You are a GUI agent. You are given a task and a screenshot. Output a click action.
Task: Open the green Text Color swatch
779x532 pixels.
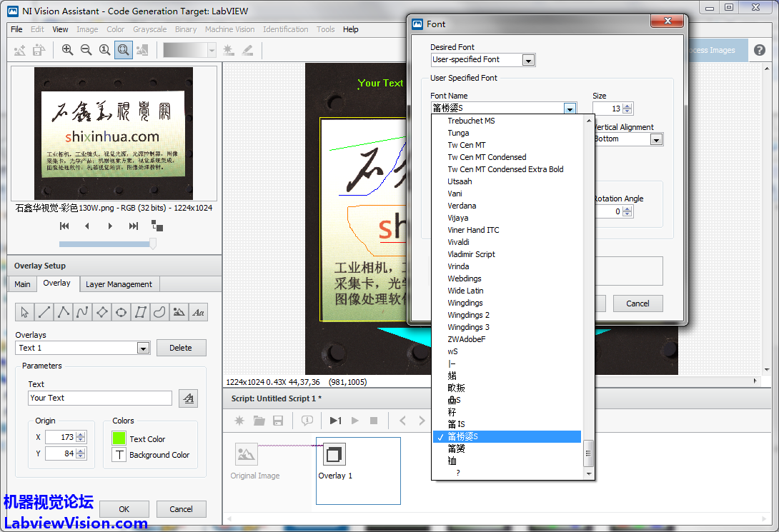click(x=119, y=438)
